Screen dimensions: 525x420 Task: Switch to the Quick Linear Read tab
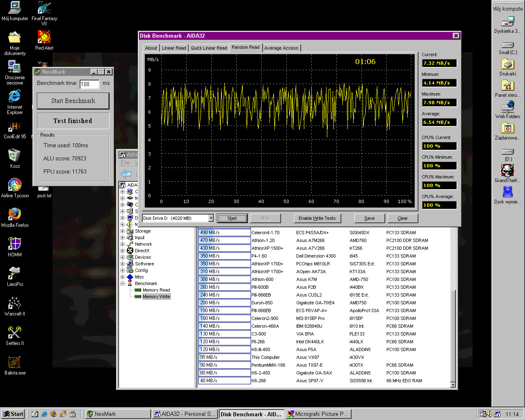(x=209, y=48)
